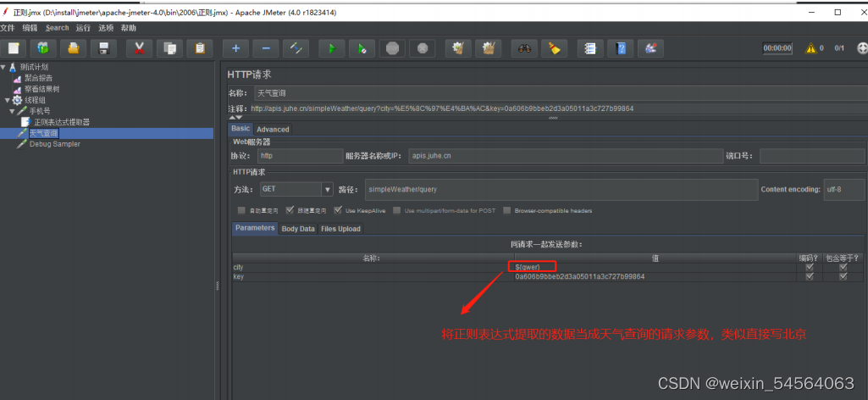Open the Search menu
This screenshot has width=868, height=400.
(58, 28)
